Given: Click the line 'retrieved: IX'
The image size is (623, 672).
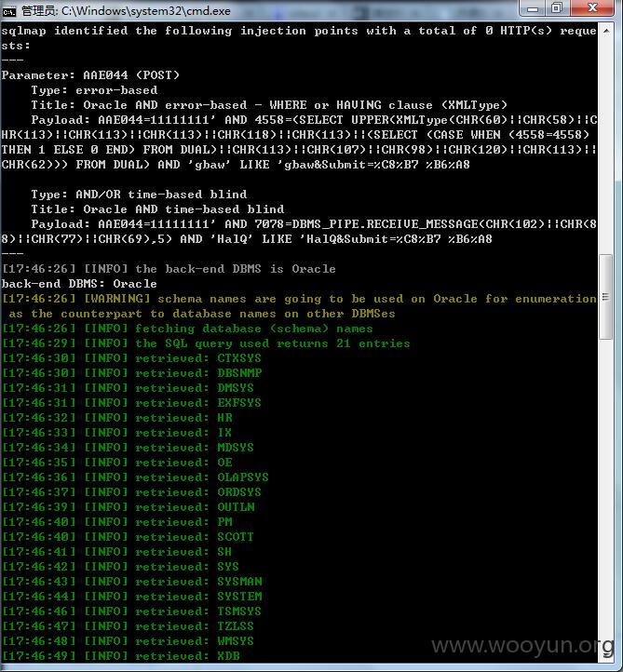Looking at the screenshot, I should click(116, 433).
